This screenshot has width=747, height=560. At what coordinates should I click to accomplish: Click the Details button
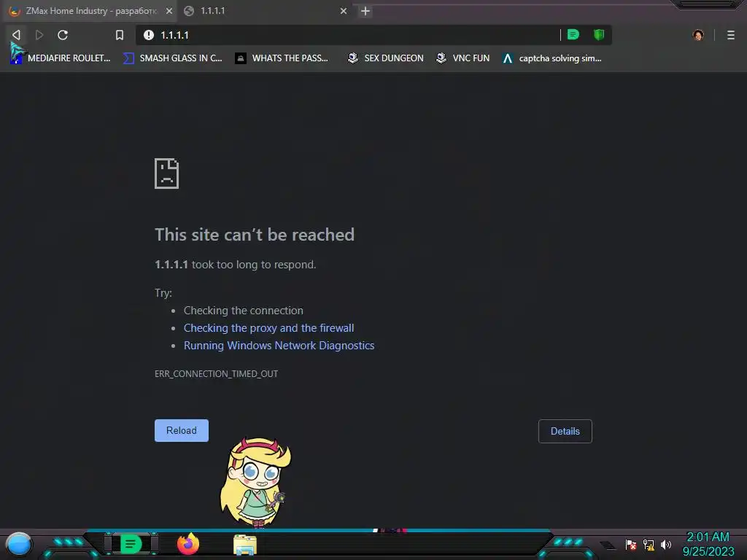click(x=565, y=431)
